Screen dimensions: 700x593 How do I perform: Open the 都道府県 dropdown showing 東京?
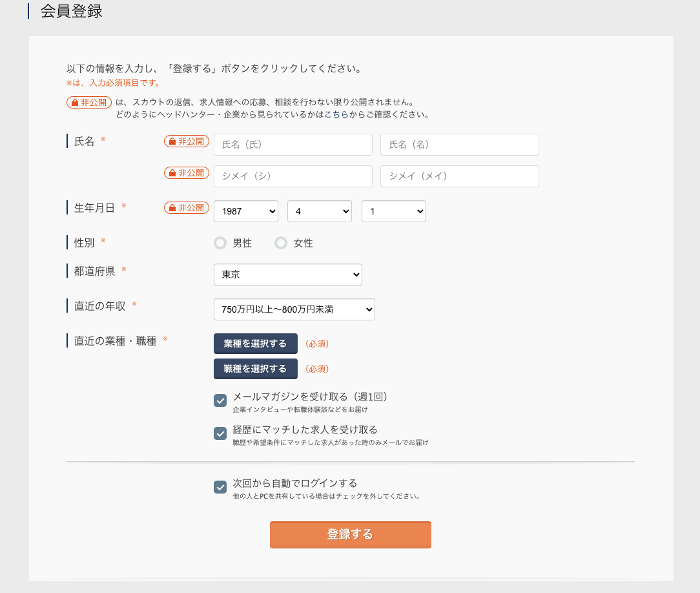coord(288,275)
